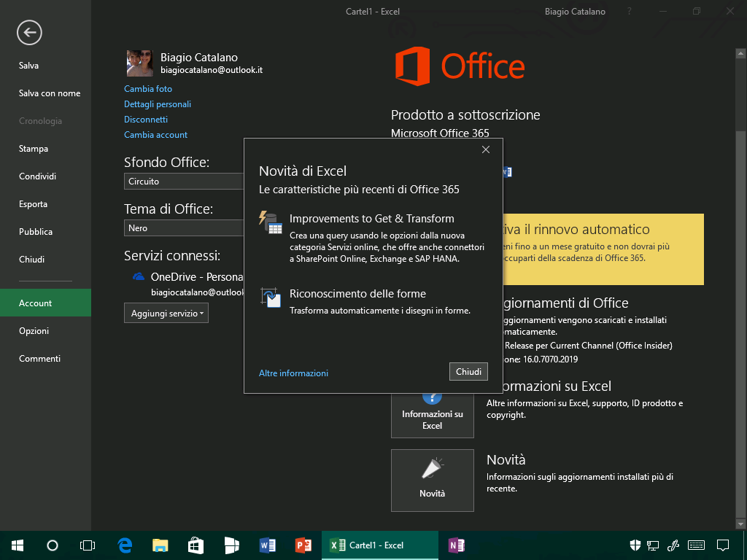This screenshot has height=560, width=747.
Task: Select the Account sidebar item
Action: coord(45,303)
